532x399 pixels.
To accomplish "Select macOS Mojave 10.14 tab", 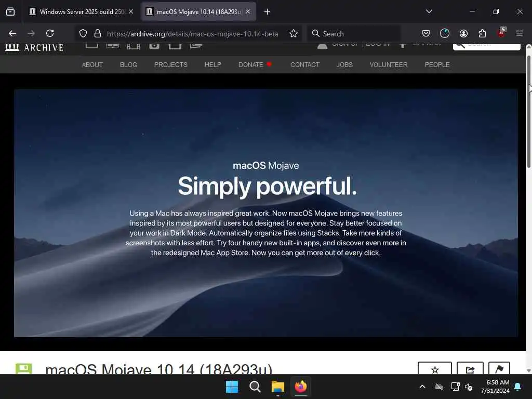I will tap(198, 12).
